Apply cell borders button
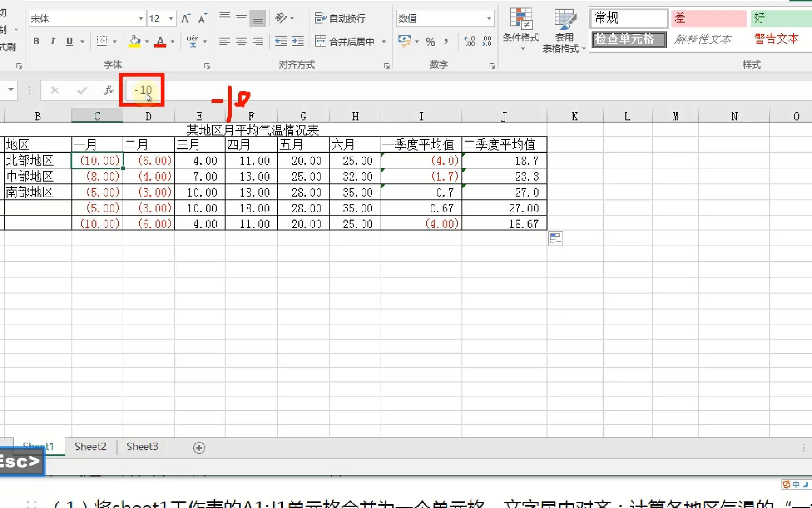The width and height of the screenshot is (812, 508). [101, 41]
